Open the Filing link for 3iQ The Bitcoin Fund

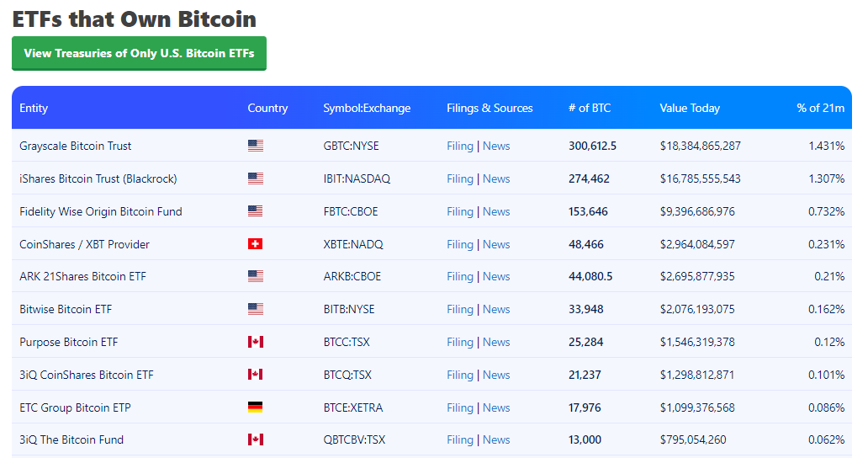460,439
